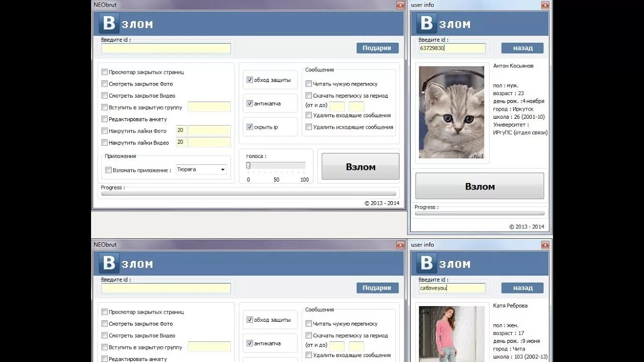The width and height of the screenshot is (644, 362).
Task: Close the user info window with id catloveyou
Action: click(x=545, y=245)
